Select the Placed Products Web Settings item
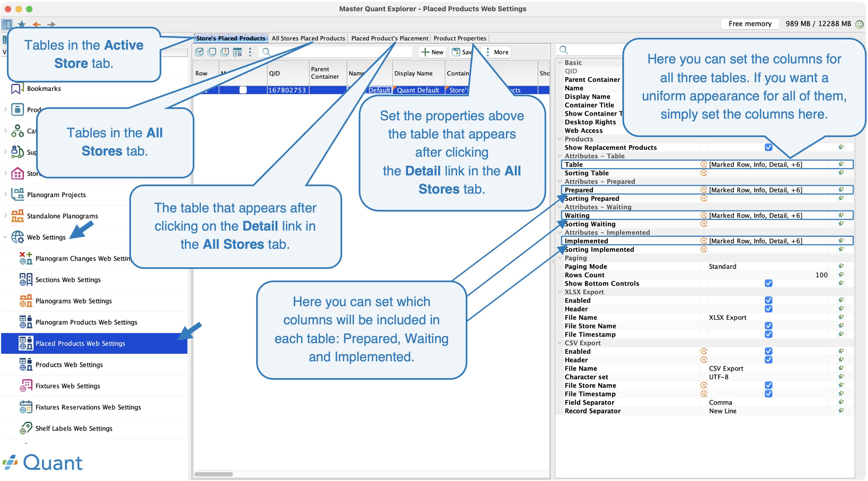This screenshot has width=868, height=481. coord(94,343)
